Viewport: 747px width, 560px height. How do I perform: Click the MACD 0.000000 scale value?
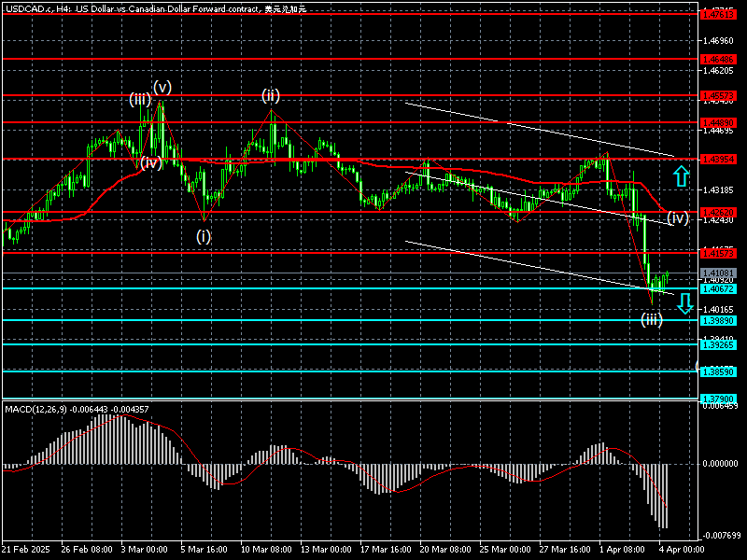(x=720, y=463)
